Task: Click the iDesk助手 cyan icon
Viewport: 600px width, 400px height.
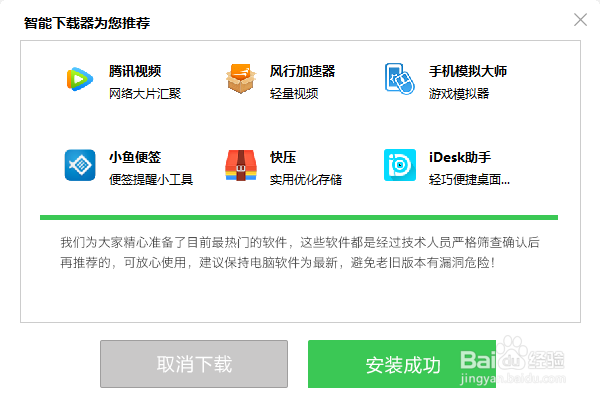Action: pos(400,165)
